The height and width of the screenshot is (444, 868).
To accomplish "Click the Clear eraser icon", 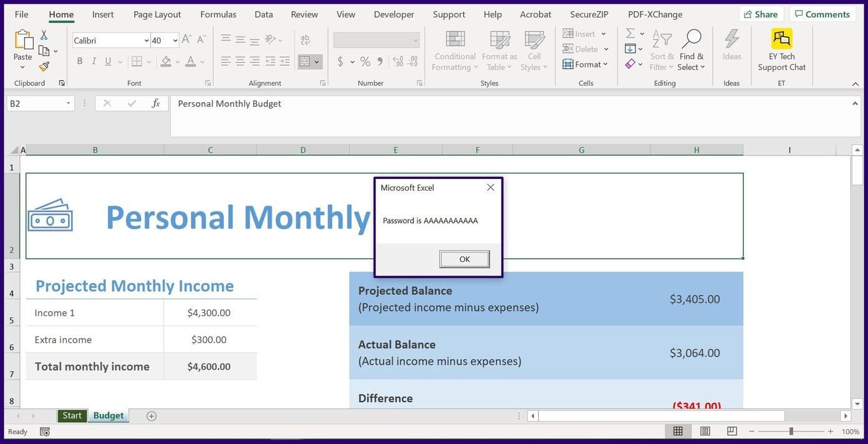I will [630, 64].
